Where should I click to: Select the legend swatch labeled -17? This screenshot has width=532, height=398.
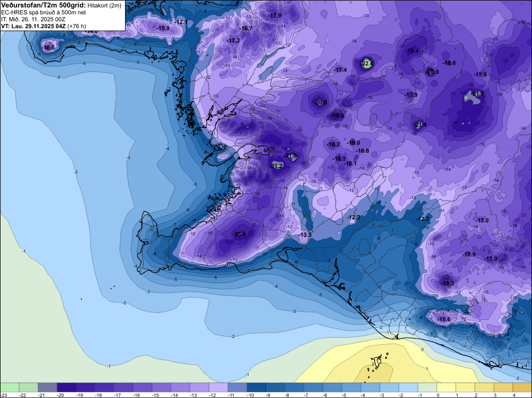tap(123, 387)
